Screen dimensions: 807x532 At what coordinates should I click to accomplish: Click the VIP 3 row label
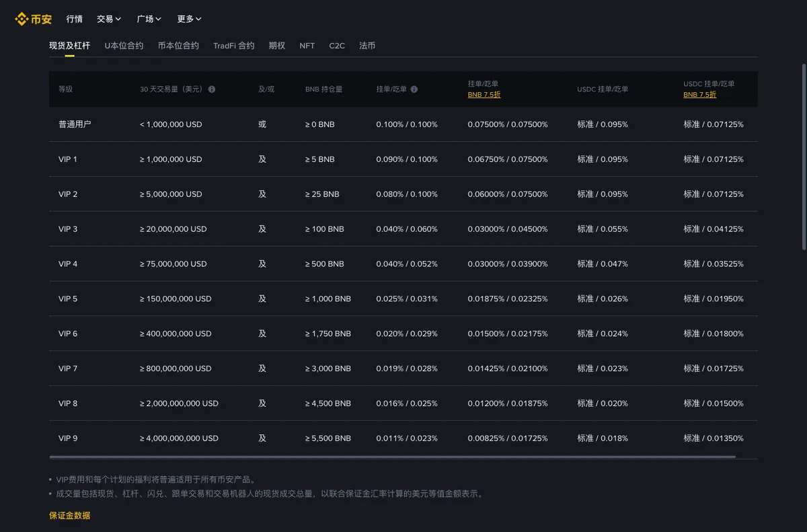coord(68,229)
